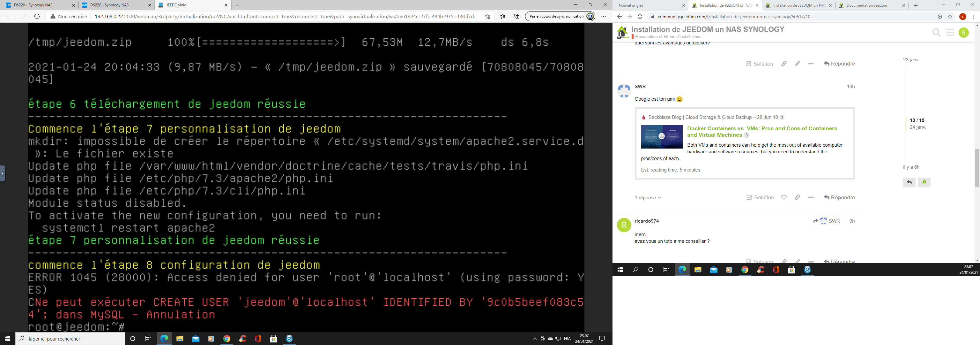Go back in the Chrome window
Viewport: 980px width, 345px height.
click(x=619, y=17)
